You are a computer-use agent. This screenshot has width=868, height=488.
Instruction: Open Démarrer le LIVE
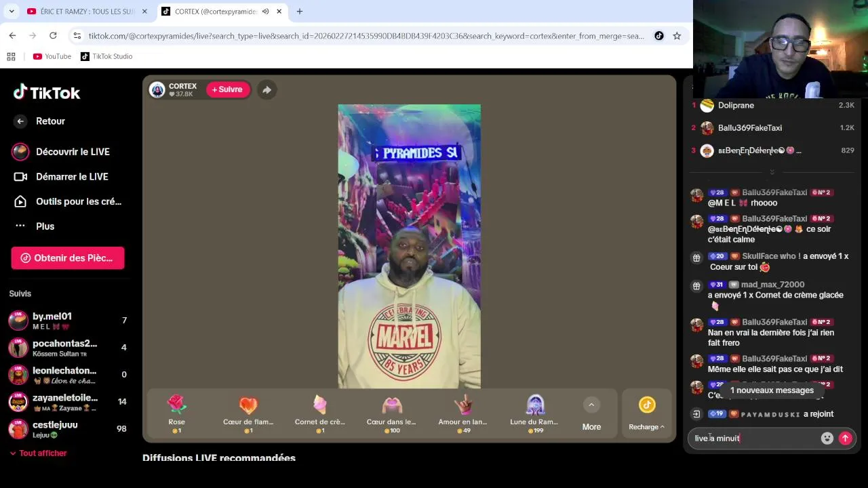(x=62, y=177)
